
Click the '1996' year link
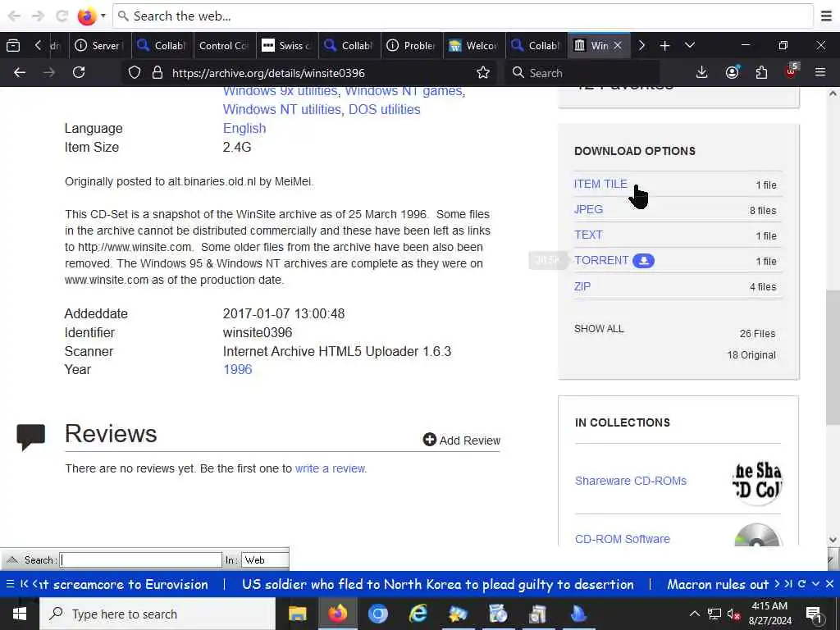tap(237, 370)
